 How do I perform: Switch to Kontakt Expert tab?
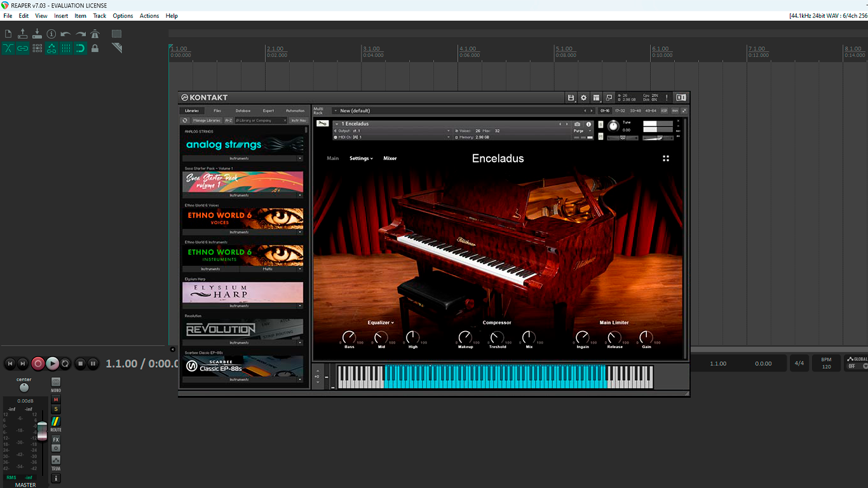tap(269, 111)
